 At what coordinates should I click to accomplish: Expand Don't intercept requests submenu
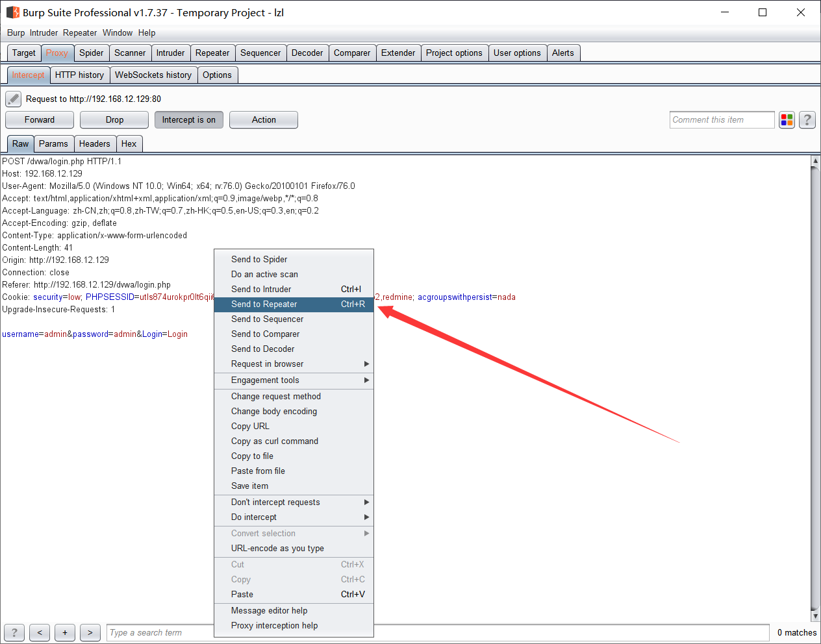point(294,502)
